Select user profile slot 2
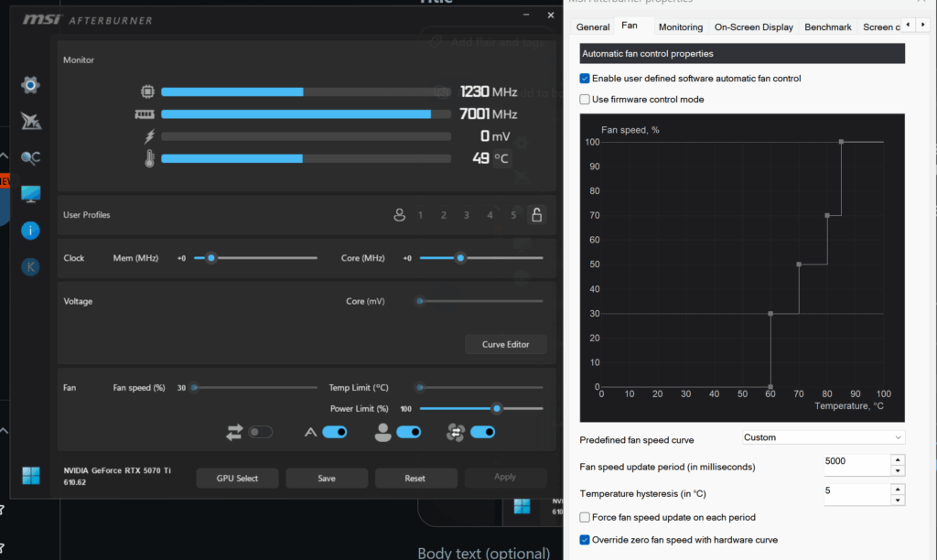The image size is (937, 560). click(x=444, y=215)
